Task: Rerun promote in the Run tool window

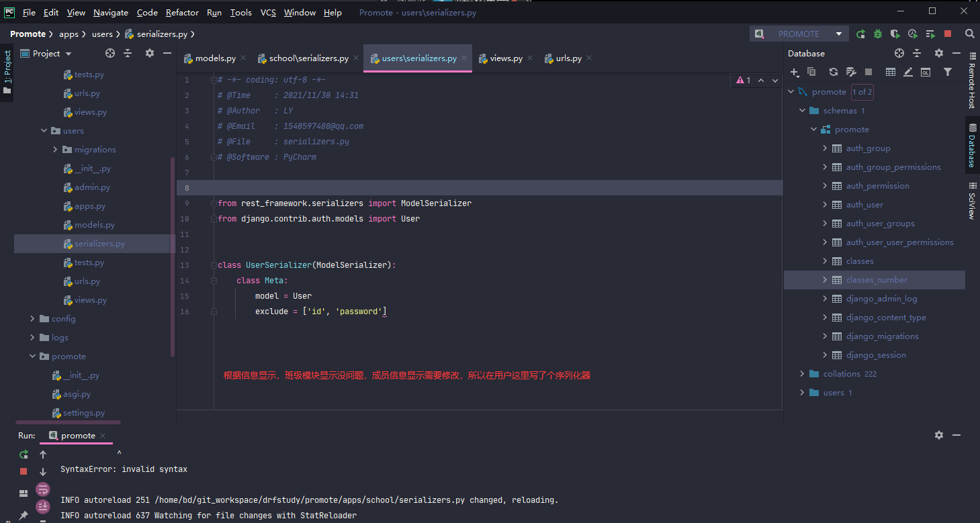Action: pyautogui.click(x=24, y=455)
